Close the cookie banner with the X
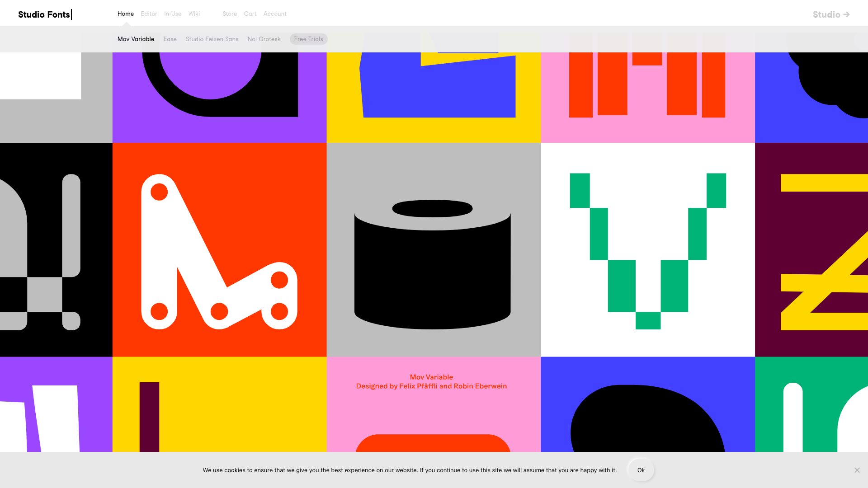Screen dimensions: 868x488 857,469
